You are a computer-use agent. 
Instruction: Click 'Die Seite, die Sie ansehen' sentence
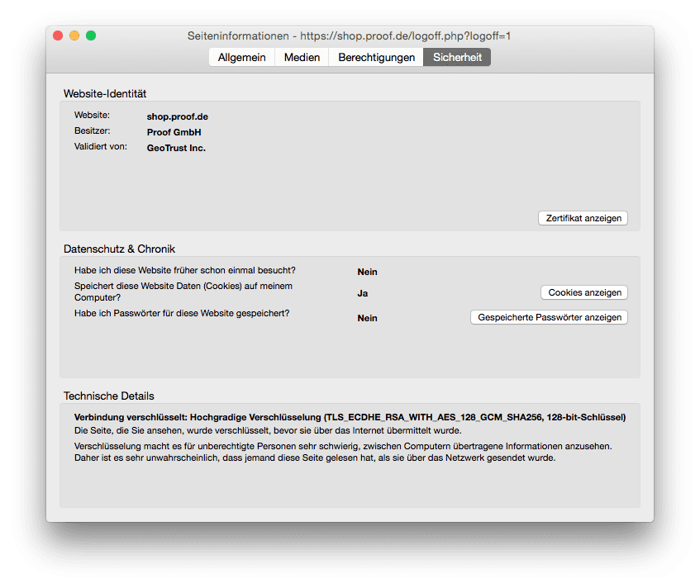(268, 430)
